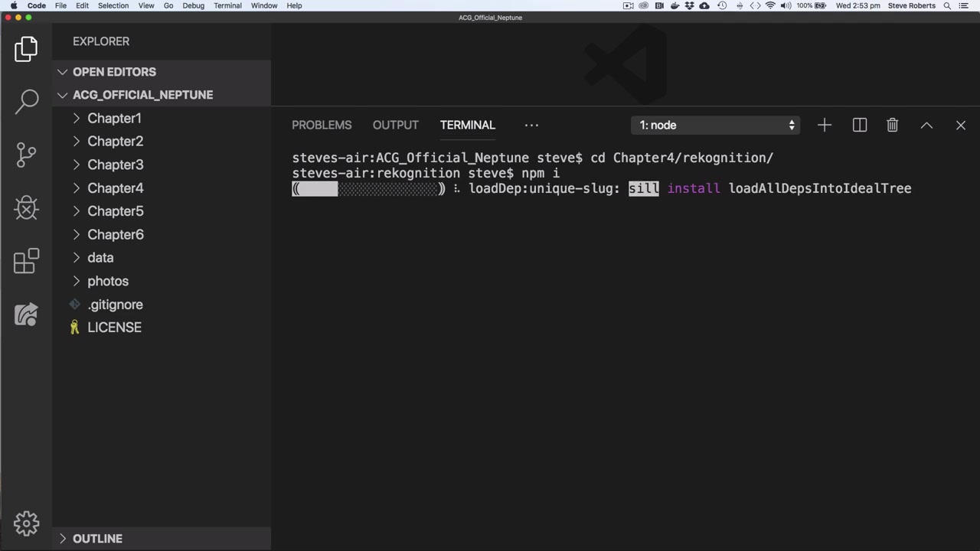Close the terminal panel
This screenshot has height=551, width=980.
pos(961,125)
